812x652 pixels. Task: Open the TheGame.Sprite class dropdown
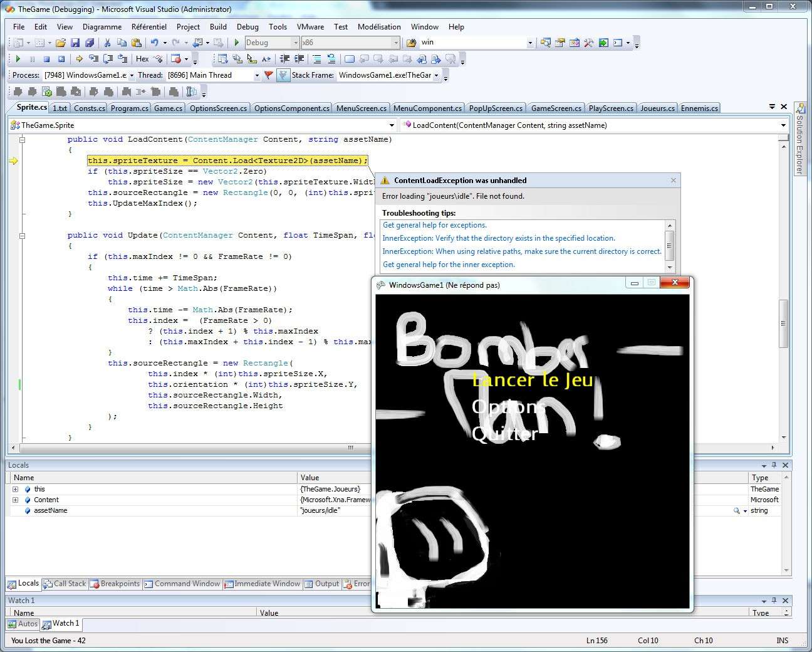coord(392,125)
